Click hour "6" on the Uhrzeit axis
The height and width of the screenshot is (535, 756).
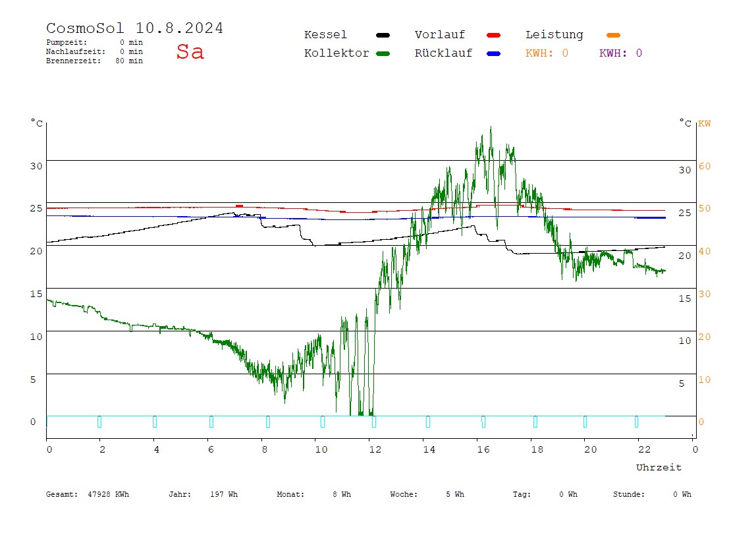coord(211,449)
